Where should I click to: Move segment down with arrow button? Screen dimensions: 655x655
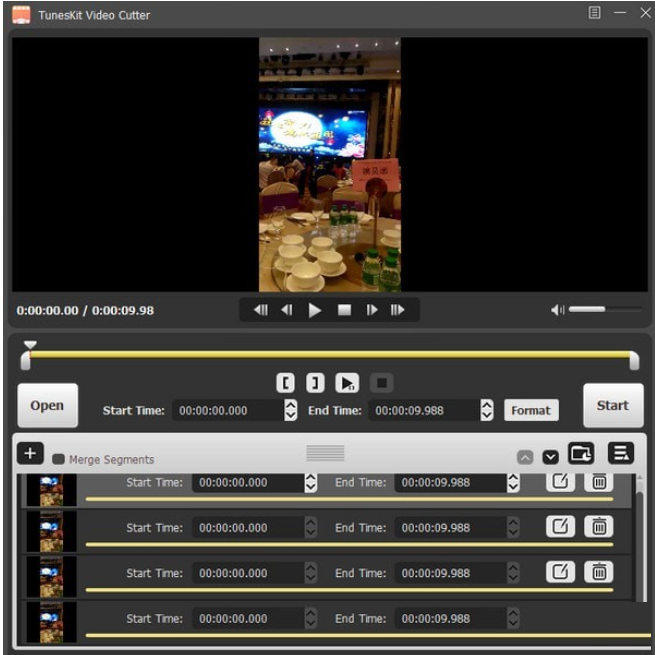[551, 457]
